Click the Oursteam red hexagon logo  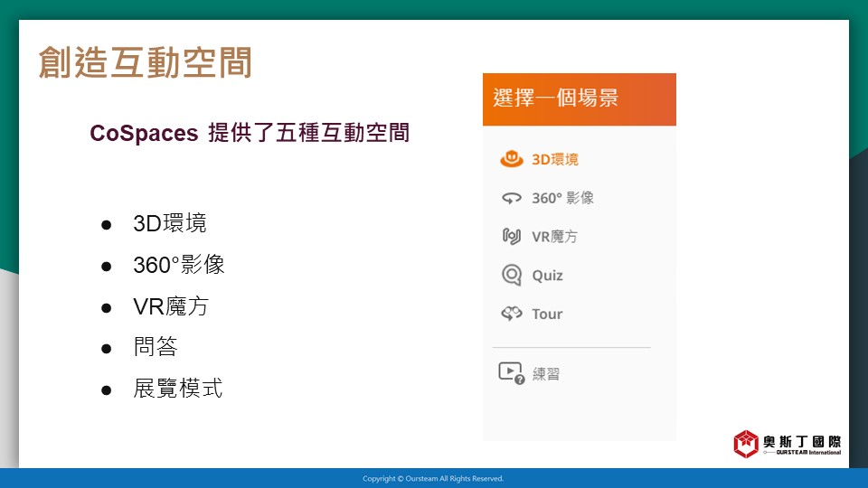coord(746,444)
